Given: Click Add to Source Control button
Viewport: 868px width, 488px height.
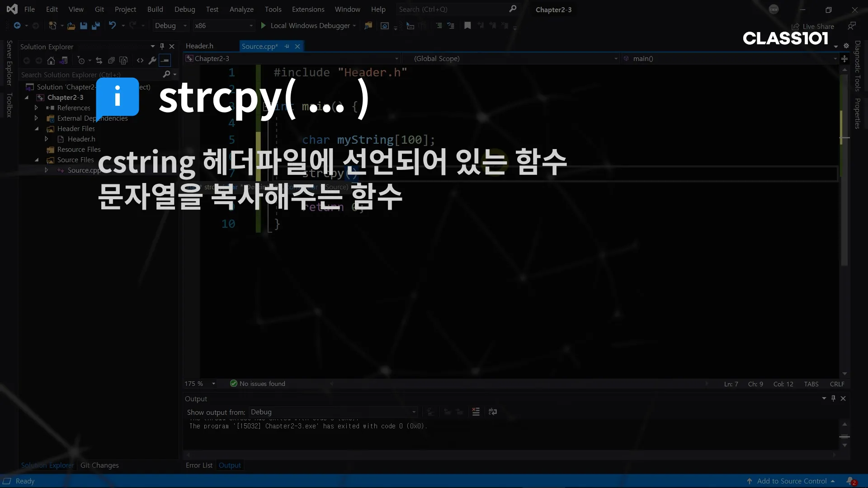Looking at the screenshot, I should [791, 481].
